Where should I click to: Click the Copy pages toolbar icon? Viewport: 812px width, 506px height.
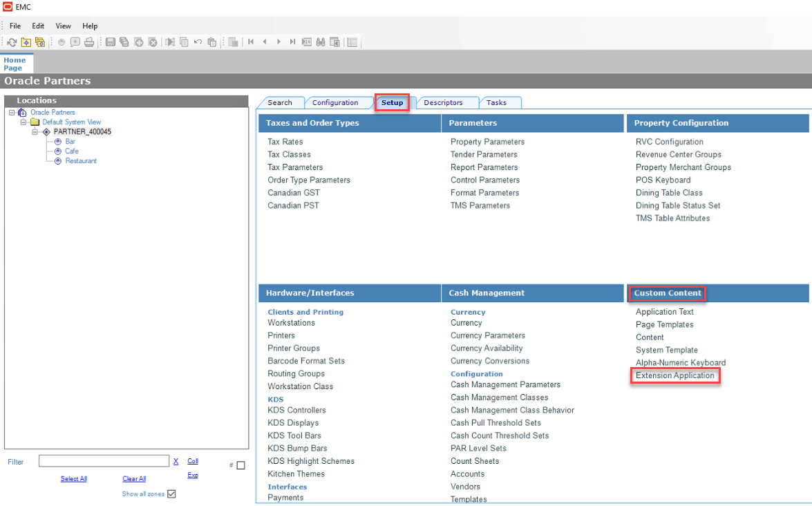coord(184,42)
